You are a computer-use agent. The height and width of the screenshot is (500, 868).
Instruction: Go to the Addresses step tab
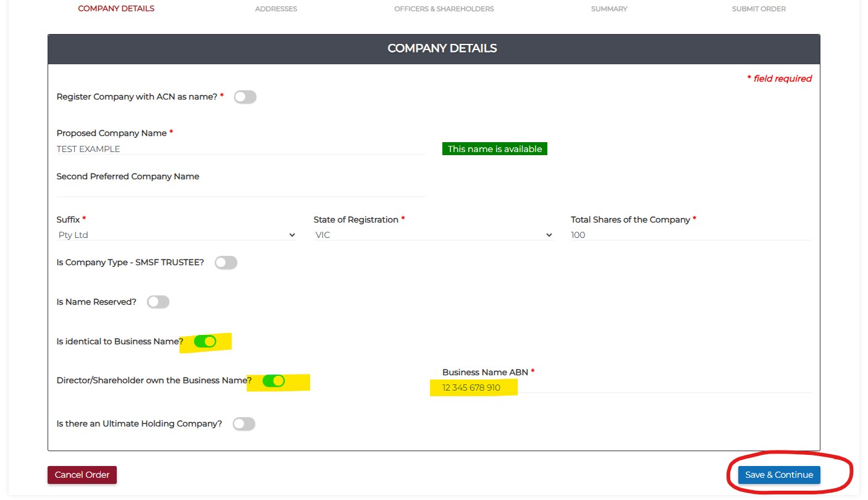pyautogui.click(x=276, y=9)
